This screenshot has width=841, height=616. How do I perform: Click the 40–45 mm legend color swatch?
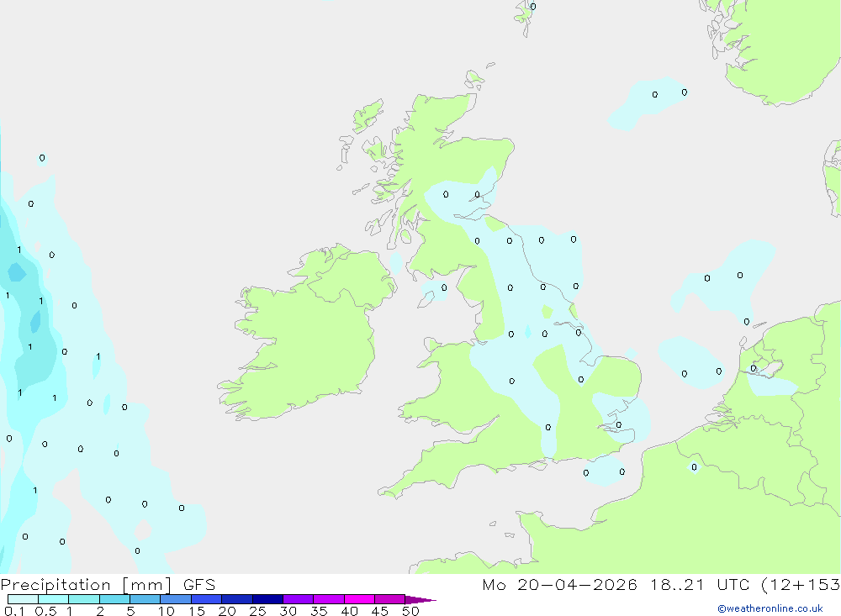pyautogui.click(x=359, y=599)
